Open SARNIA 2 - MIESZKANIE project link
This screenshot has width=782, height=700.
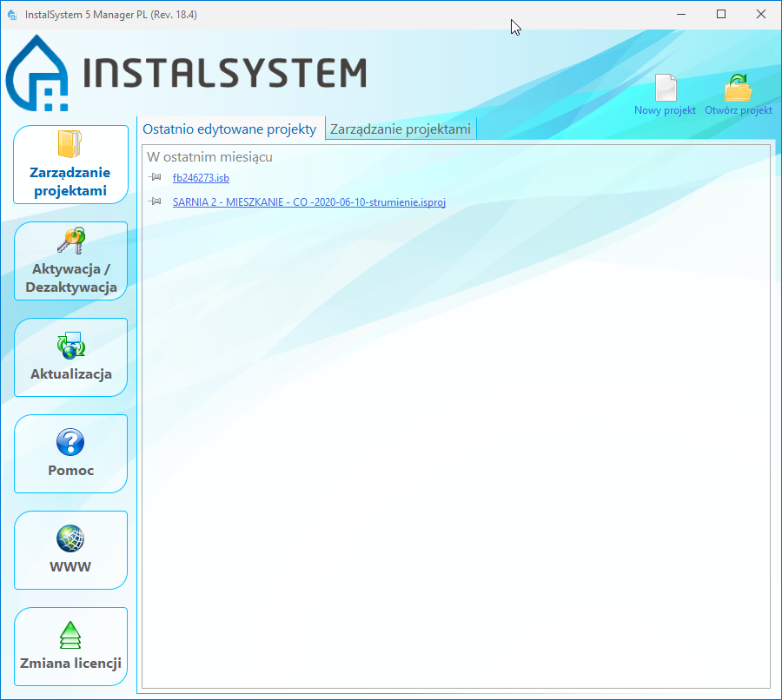(x=309, y=202)
